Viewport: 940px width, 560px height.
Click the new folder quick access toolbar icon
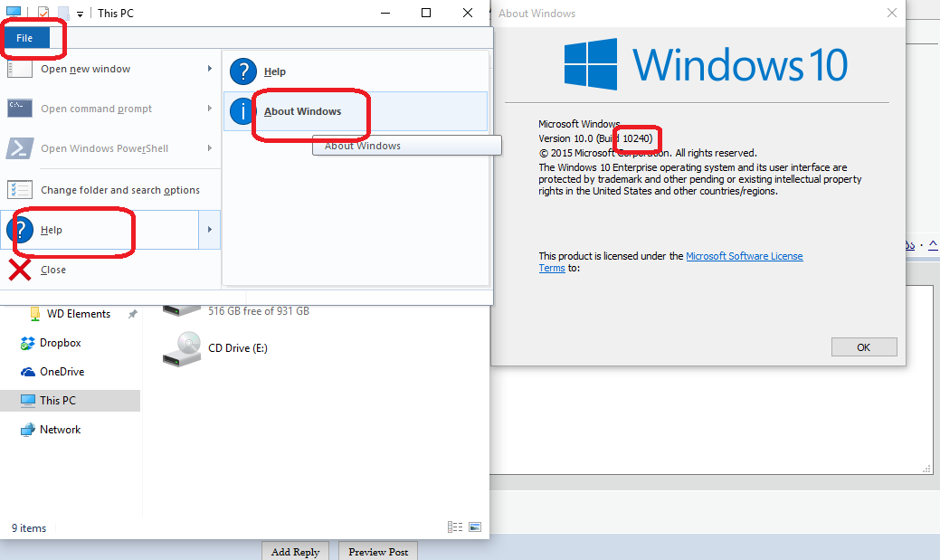click(63, 13)
